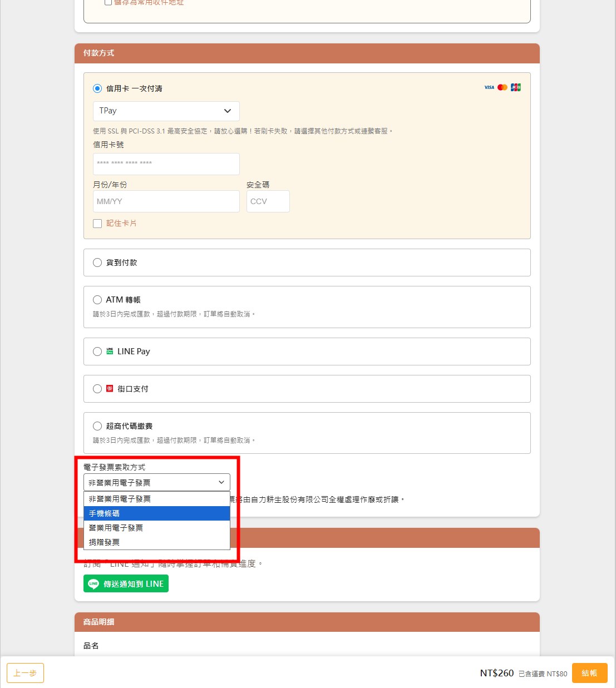Choose ATM 轉帳 radio button
The height and width of the screenshot is (688, 616).
[x=97, y=300]
